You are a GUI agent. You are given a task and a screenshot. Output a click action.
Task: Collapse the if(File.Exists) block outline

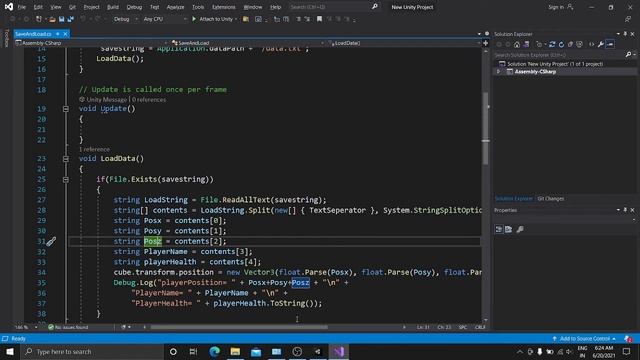[x=66, y=180]
